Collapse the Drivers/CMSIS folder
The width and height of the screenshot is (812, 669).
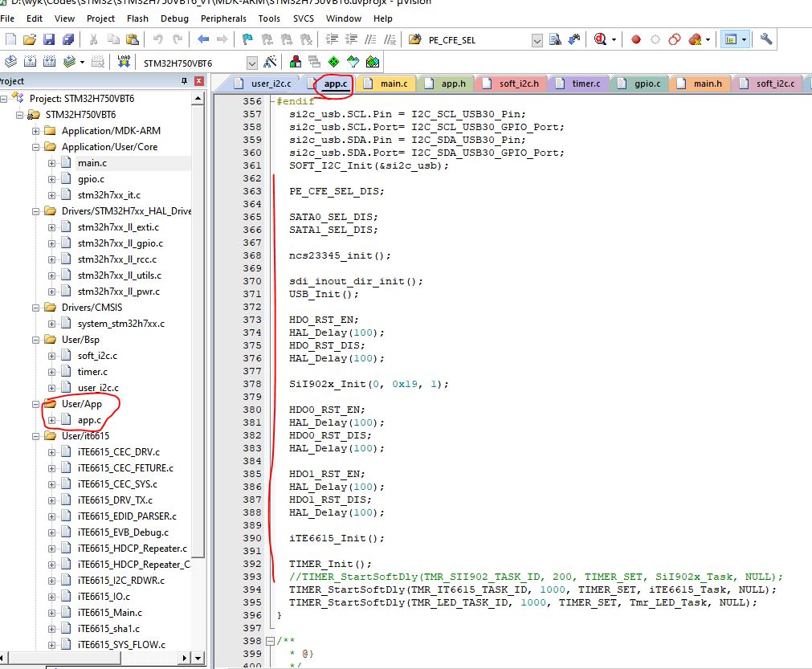(35, 308)
